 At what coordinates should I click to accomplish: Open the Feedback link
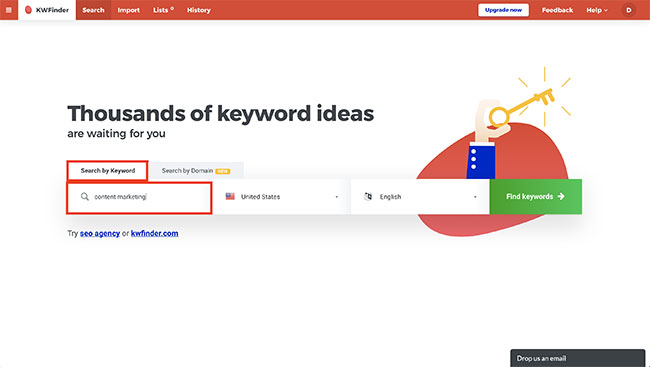coord(557,10)
